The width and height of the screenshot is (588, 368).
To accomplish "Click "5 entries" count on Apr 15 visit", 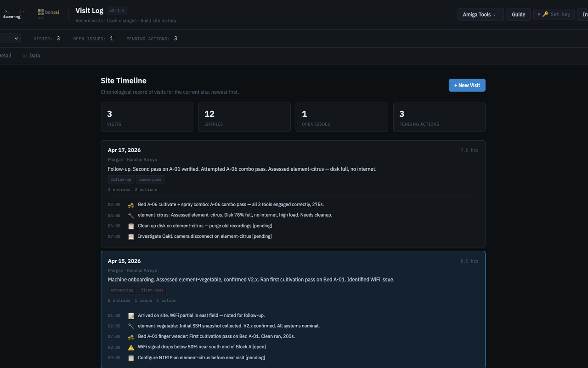I will [x=119, y=300].
